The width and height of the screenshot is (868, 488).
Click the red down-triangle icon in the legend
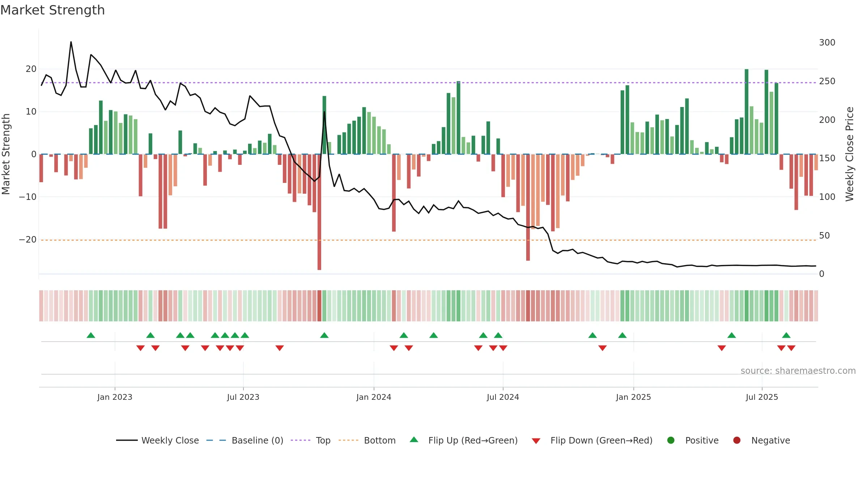point(536,441)
